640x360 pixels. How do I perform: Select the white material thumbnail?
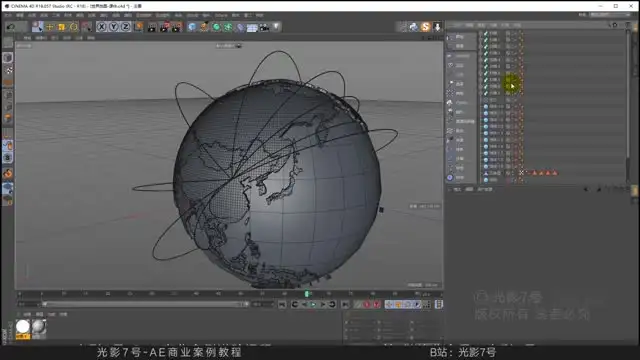tap(23, 328)
